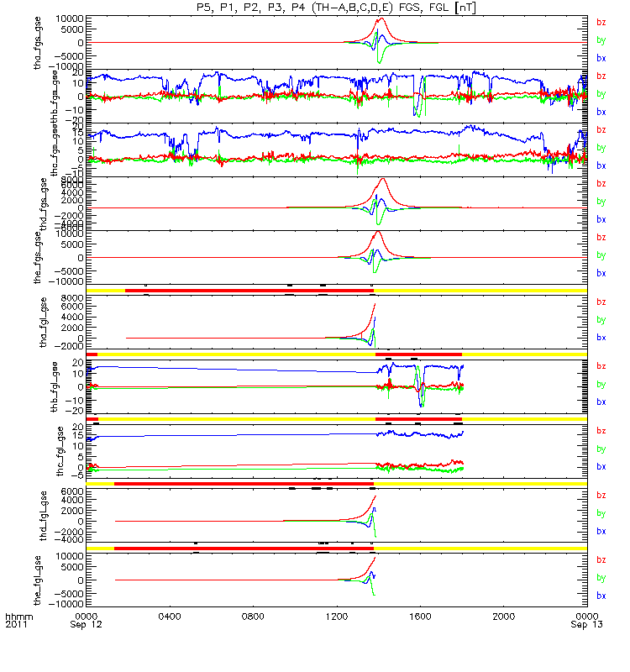Screen dimensions: 630x672
Task: Click the by legend of the tha_fgs_gse panel
Action: point(601,40)
